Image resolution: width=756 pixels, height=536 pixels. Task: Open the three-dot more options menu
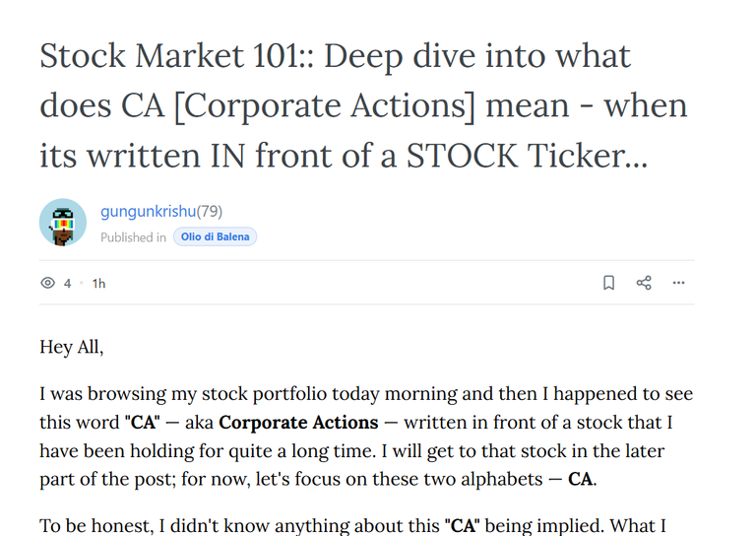tap(678, 283)
